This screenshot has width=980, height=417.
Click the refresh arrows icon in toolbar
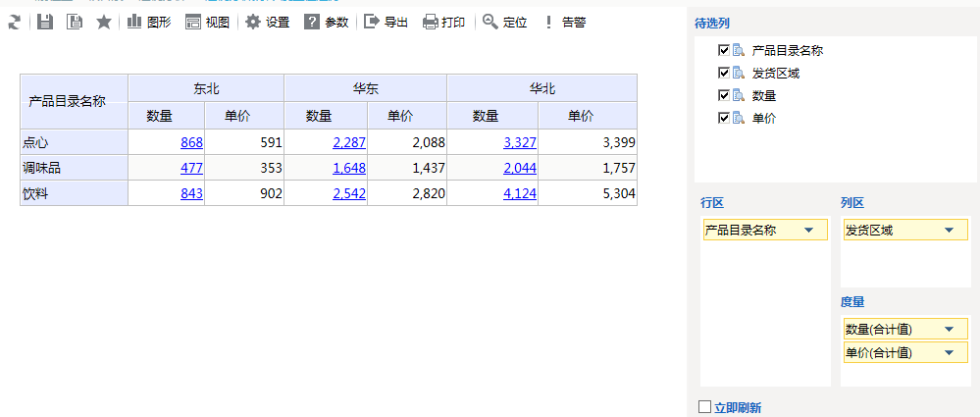(14, 23)
